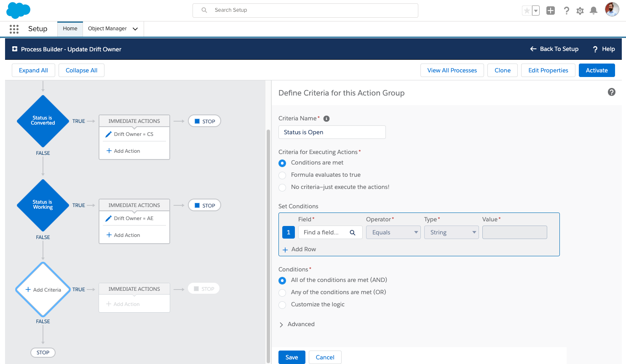
Task: Choose Customize the logic option
Action: click(282, 305)
